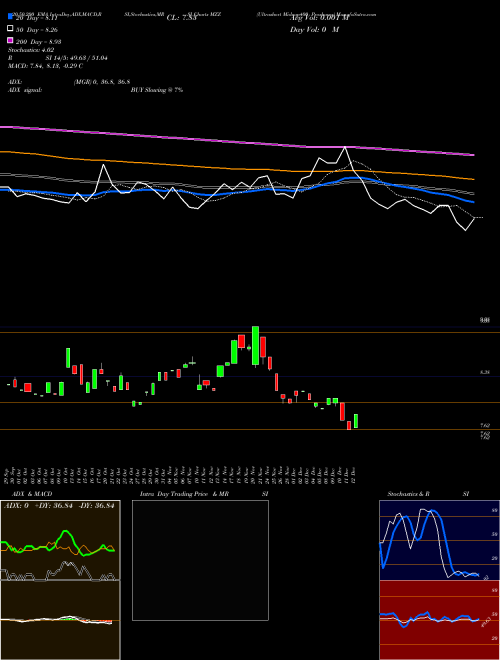Click the '(MGR) 0, 36.8, 36.8' ADX values
This screenshot has height=660, width=500.
tap(102, 82)
